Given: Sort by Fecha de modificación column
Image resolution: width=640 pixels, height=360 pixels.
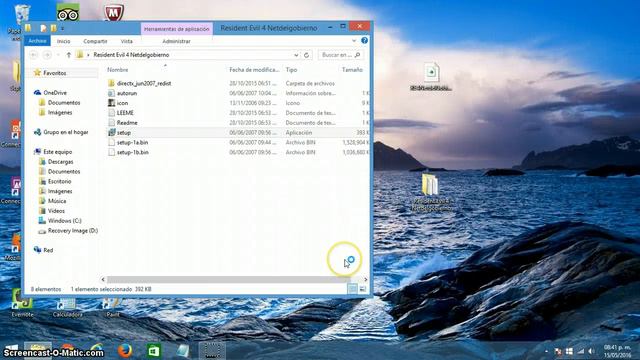Looking at the screenshot, I should [254, 70].
